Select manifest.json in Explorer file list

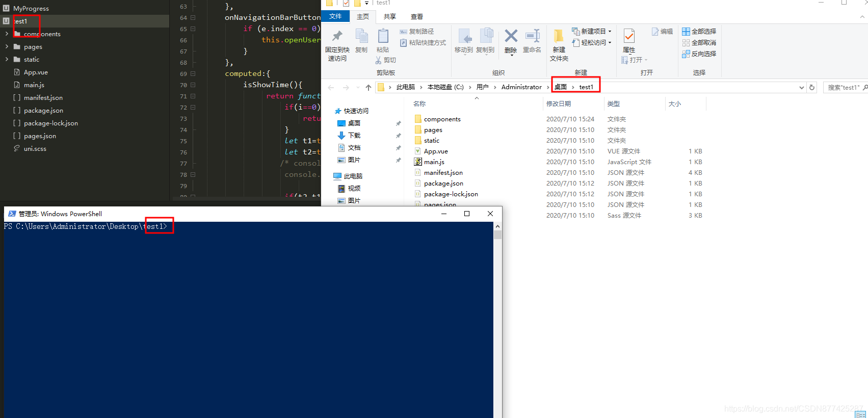(x=443, y=173)
